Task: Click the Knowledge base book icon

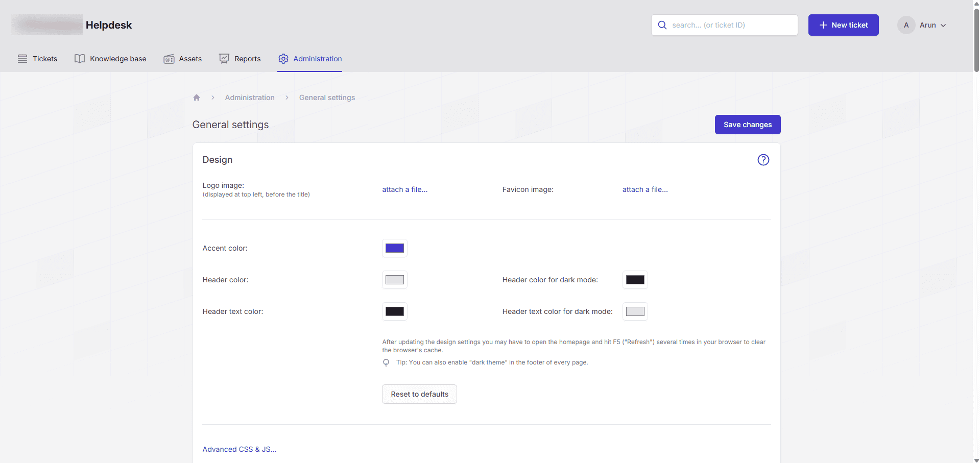Action: pyautogui.click(x=80, y=59)
